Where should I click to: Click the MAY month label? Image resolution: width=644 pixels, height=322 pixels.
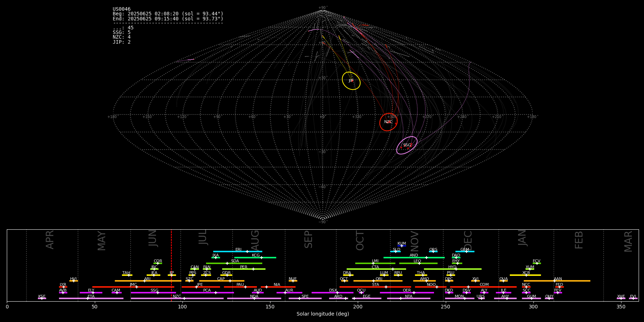(x=102, y=241)
